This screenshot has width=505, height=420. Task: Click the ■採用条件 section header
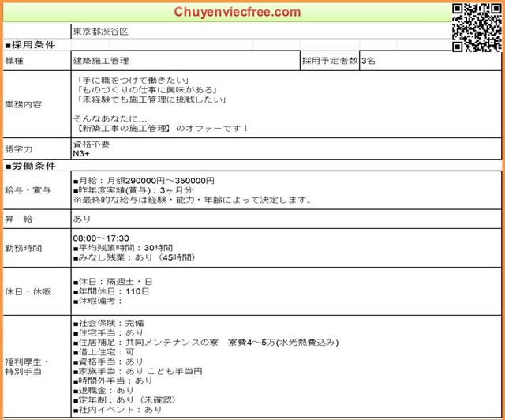[x=31, y=46]
